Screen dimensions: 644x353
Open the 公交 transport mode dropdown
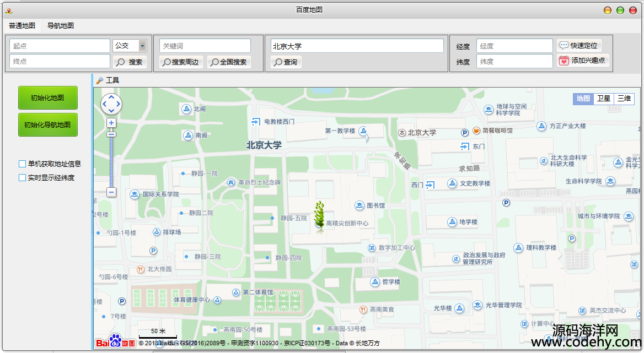[142, 46]
